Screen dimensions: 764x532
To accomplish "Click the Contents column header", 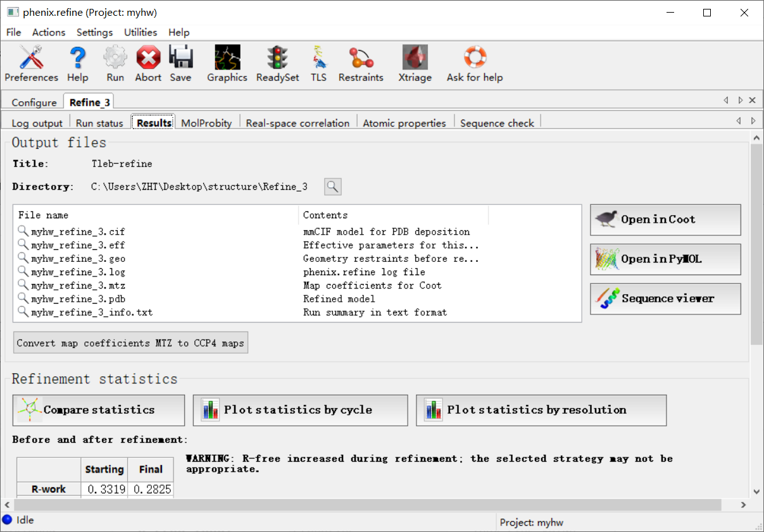I will tap(393, 215).
